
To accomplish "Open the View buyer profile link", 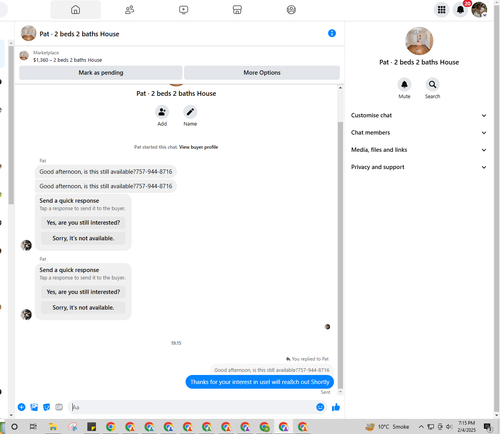I will tap(198, 147).
